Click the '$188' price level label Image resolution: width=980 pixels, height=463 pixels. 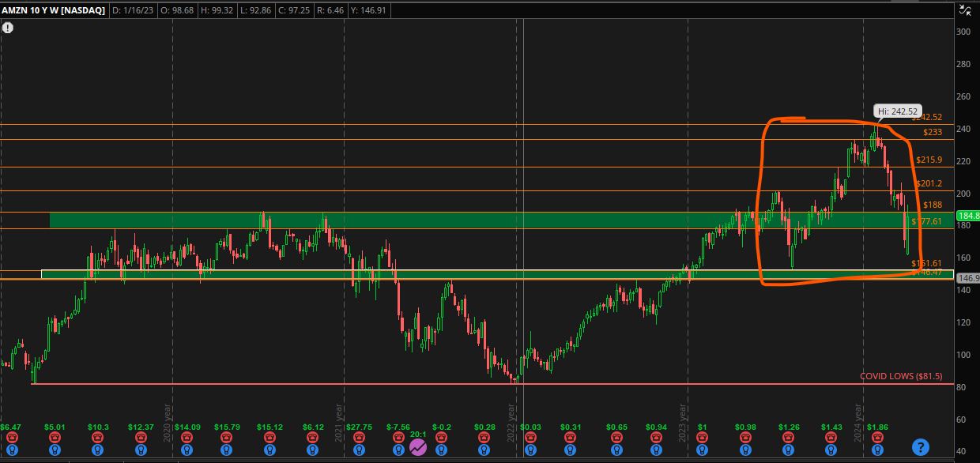pyautogui.click(x=933, y=205)
